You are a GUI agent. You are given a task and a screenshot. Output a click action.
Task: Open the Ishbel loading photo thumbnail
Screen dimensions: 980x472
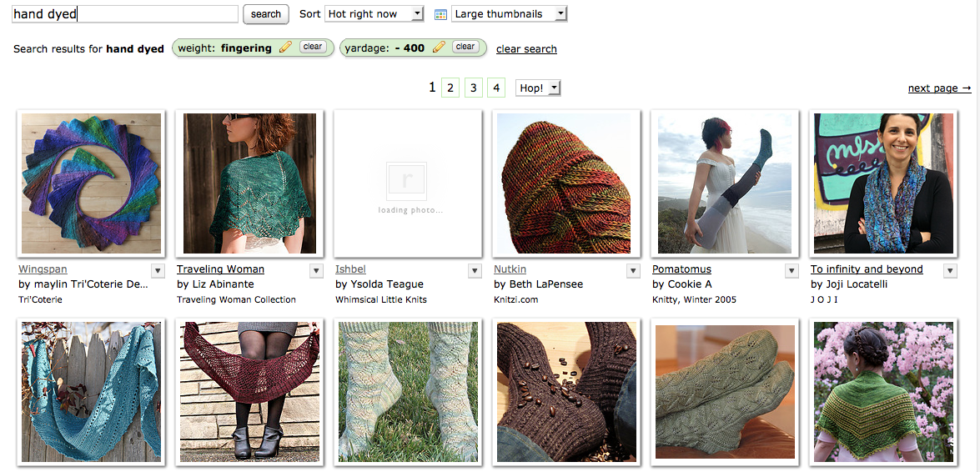408,183
